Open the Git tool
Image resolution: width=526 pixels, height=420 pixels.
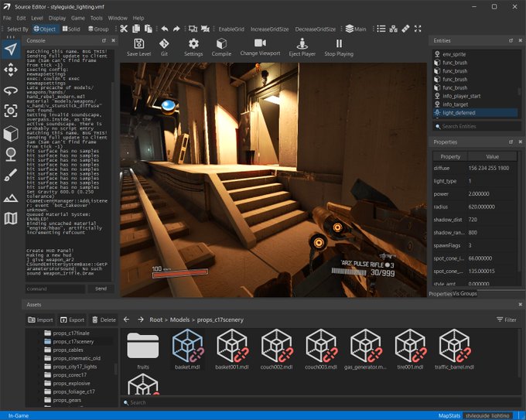(164, 47)
